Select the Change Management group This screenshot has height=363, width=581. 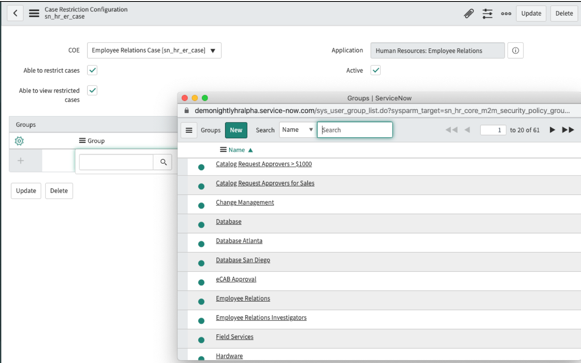tap(245, 203)
